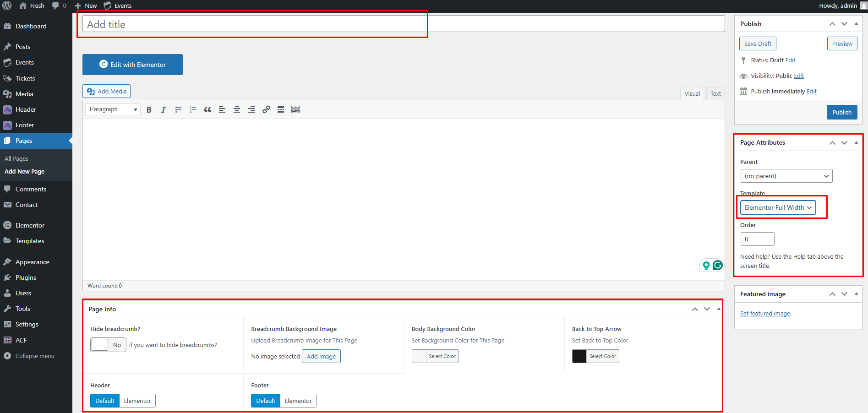Insert or edit a link
This screenshot has height=413, width=868.
pyautogui.click(x=266, y=109)
